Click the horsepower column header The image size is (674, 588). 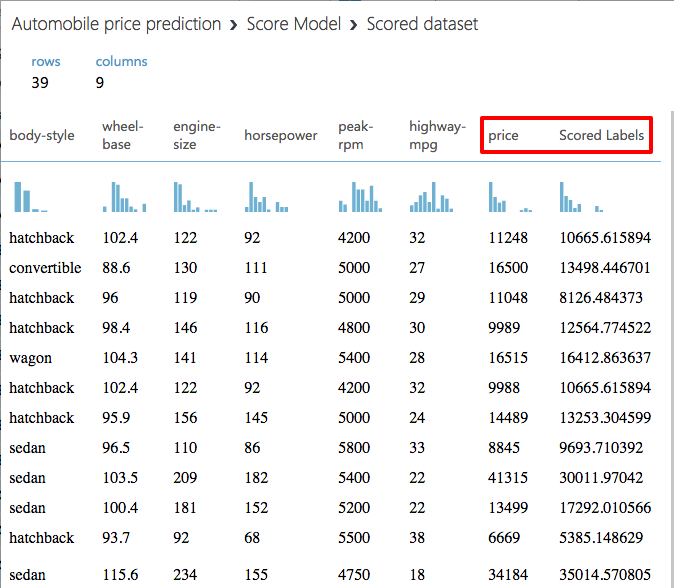(280, 136)
